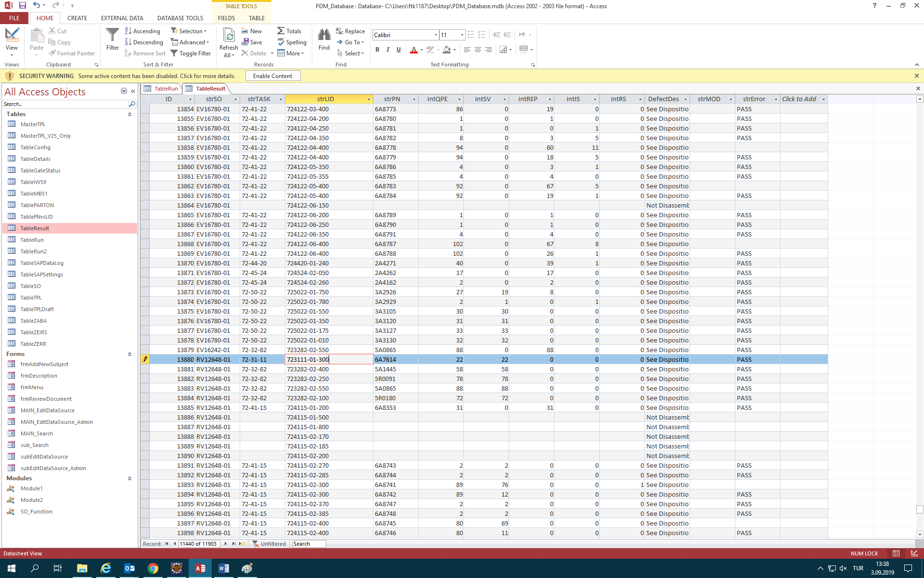Open Access from the Windows taskbar

pos(200,568)
